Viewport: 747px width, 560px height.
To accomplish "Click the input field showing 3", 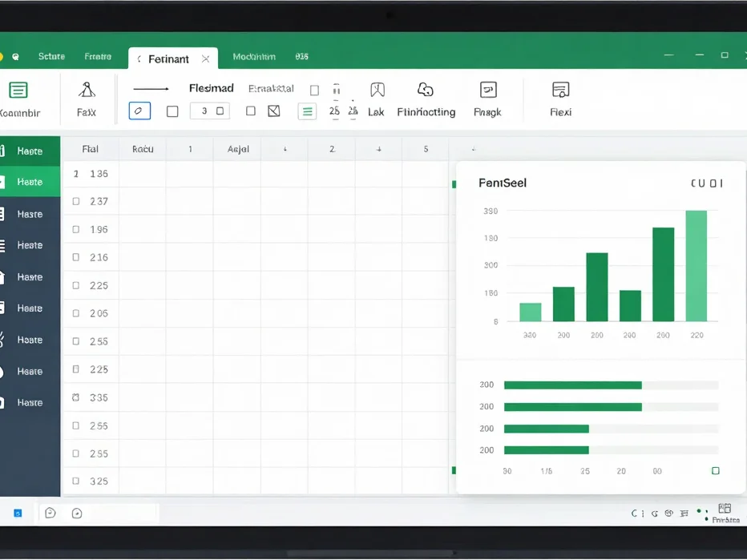I will pyautogui.click(x=210, y=111).
